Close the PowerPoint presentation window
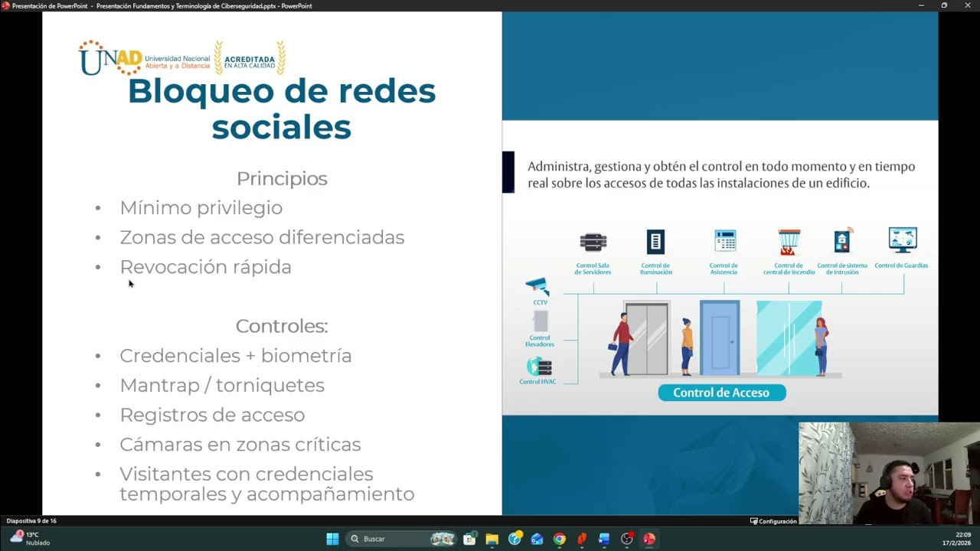980x551 pixels. point(968,5)
